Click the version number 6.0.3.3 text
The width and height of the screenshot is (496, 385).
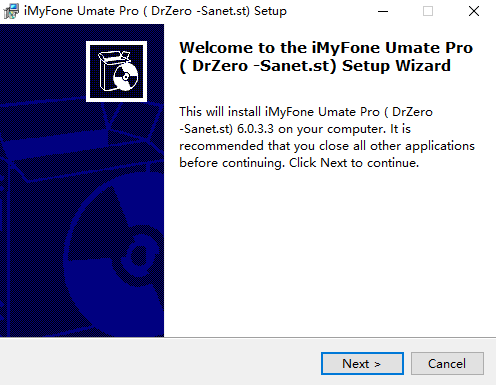tap(255, 129)
